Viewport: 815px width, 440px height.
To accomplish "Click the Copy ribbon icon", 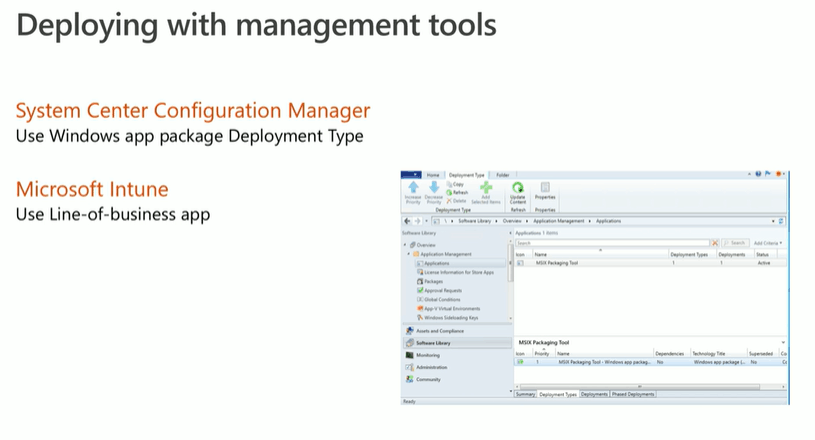I will point(450,184).
